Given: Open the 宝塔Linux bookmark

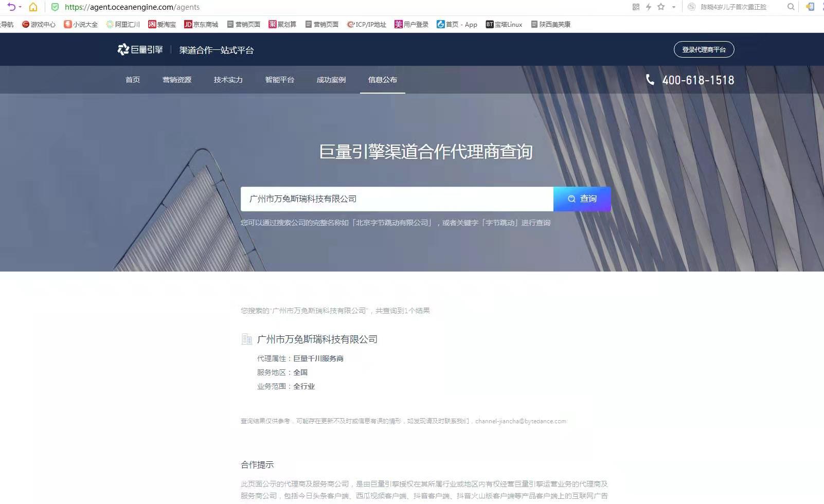Looking at the screenshot, I should click(x=504, y=24).
